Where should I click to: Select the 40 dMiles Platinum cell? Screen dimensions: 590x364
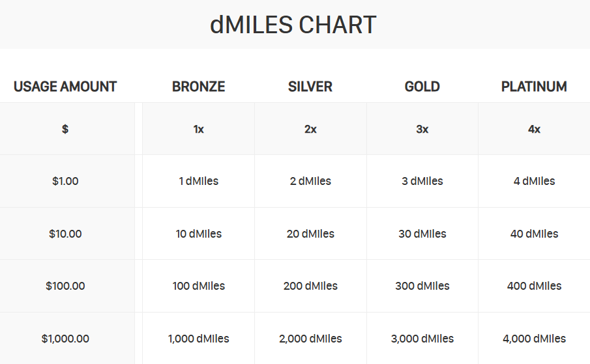[x=534, y=234]
